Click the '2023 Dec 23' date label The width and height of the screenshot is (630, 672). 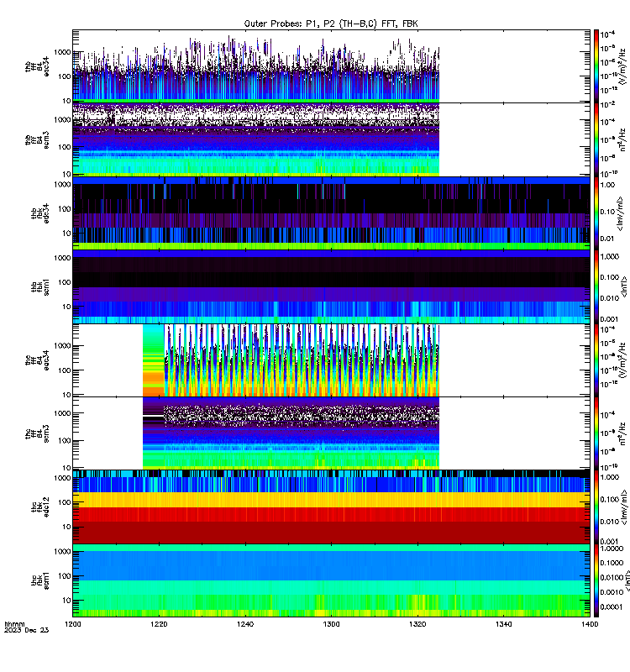click(27, 630)
